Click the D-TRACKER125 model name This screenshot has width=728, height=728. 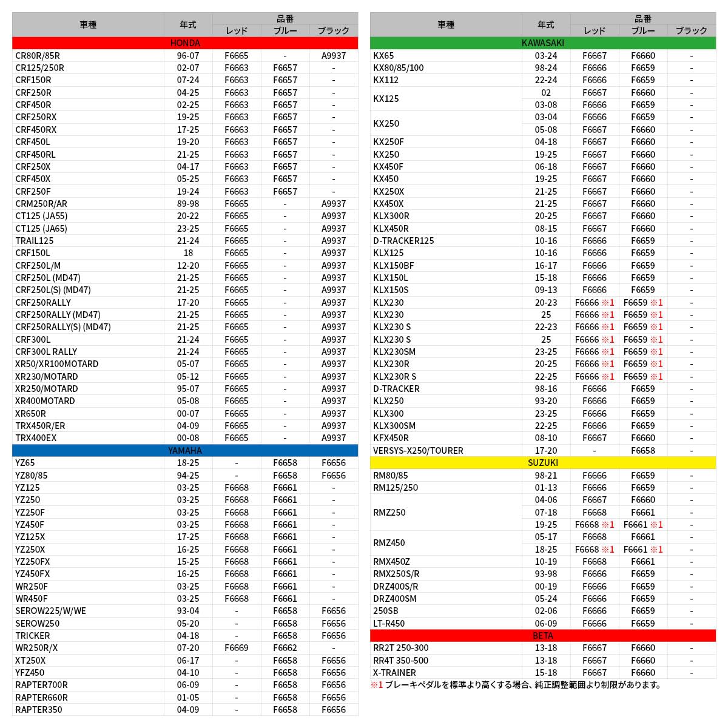tap(403, 241)
